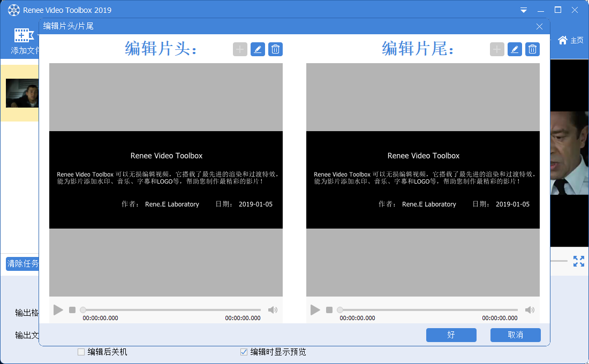Click the 片头 preview video area
Screen dimensions: 589x364
[x=166, y=180]
